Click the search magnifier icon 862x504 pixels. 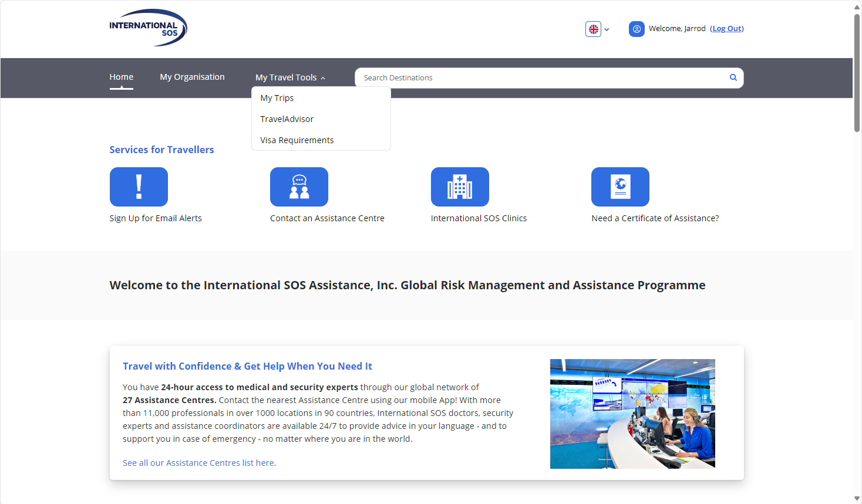pos(733,77)
